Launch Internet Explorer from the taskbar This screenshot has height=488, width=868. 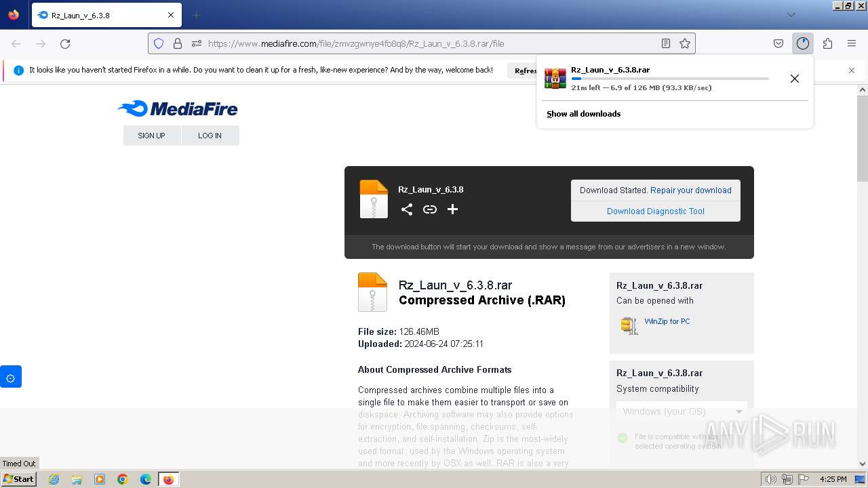pos(54,479)
